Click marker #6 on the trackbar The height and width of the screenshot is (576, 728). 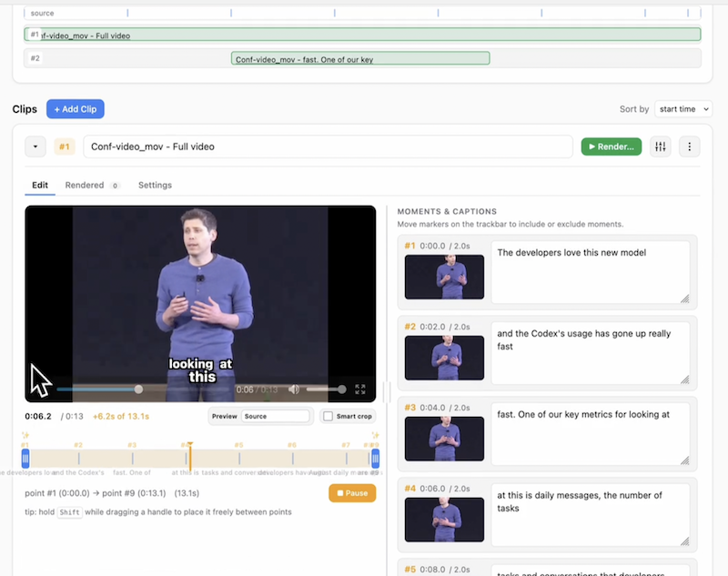pyautogui.click(x=292, y=459)
